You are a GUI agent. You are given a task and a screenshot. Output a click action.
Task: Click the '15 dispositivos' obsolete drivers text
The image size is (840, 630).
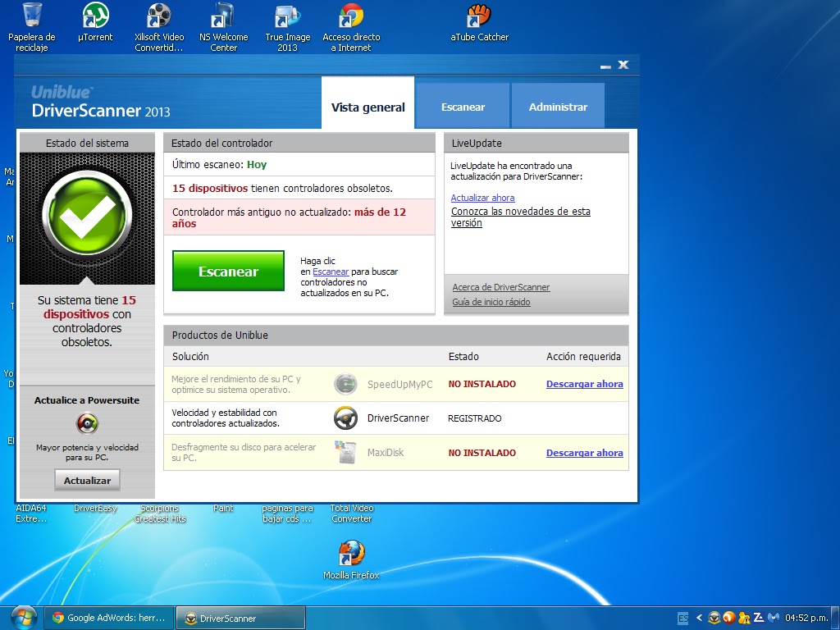(x=209, y=189)
